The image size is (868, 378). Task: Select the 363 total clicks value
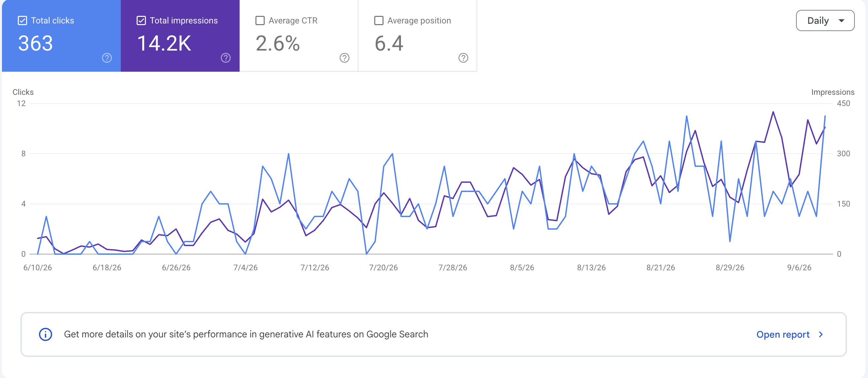click(x=35, y=44)
